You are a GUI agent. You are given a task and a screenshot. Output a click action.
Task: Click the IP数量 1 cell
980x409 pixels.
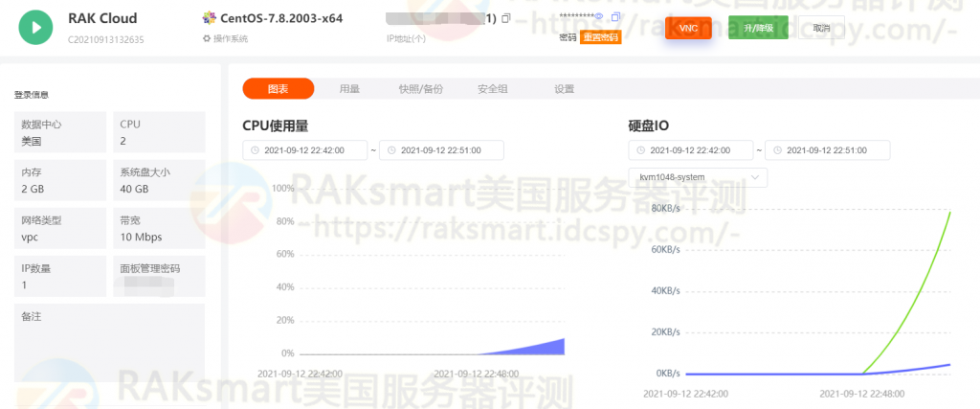pos(60,277)
